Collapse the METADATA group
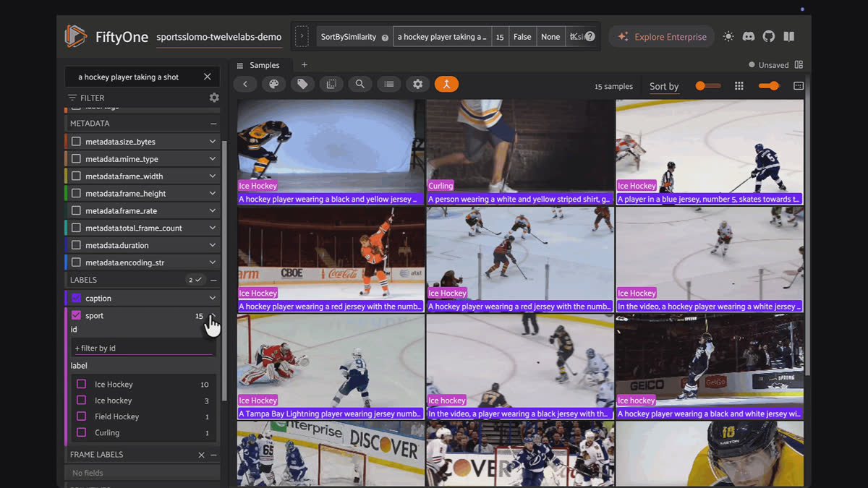 click(x=213, y=124)
